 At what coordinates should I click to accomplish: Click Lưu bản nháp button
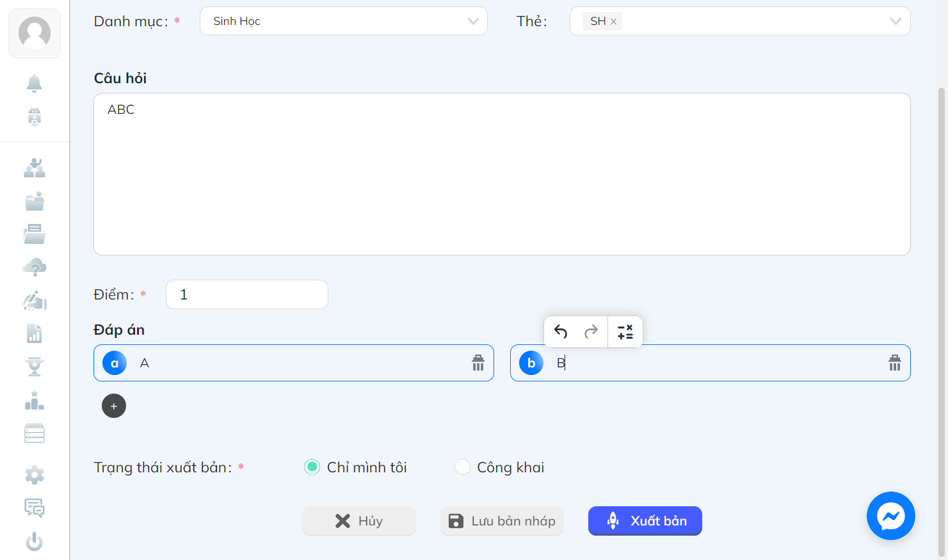point(502,521)
